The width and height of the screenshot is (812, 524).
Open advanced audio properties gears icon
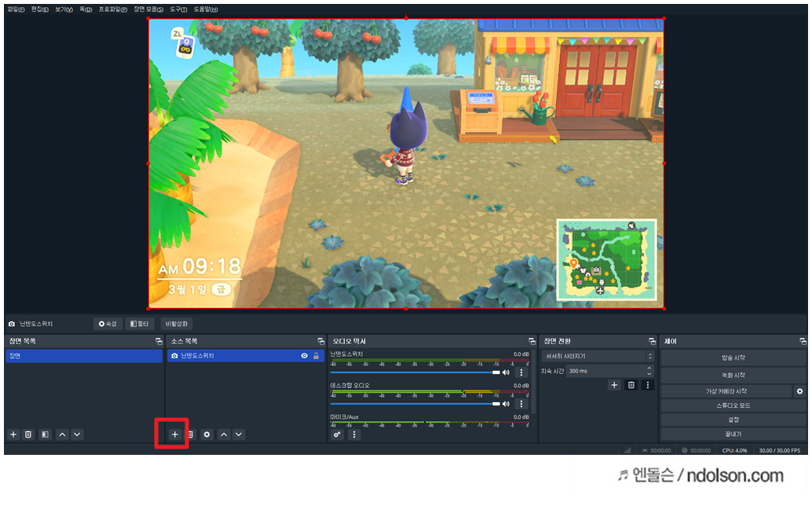pos(337,434)
